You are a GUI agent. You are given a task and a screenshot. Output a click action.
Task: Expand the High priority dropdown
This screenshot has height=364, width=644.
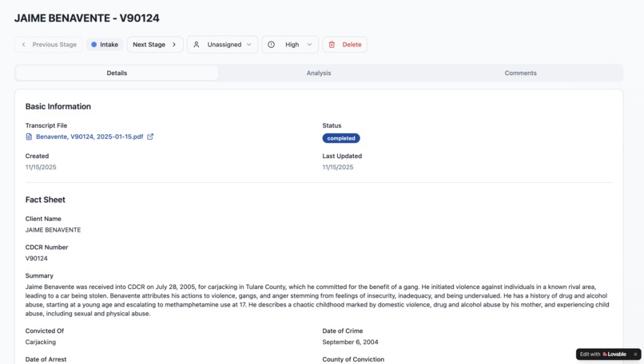[290, 45]
